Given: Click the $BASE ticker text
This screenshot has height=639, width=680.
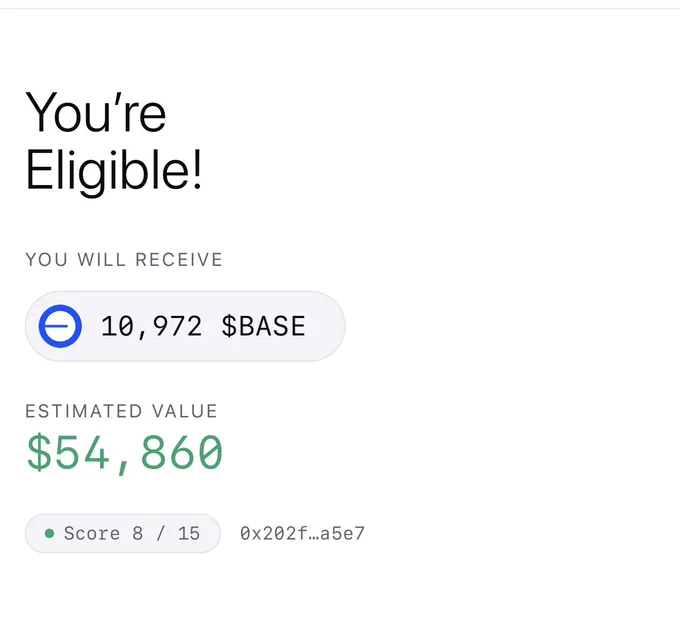Looking at the screenshot, I should (x=263, y=326).
